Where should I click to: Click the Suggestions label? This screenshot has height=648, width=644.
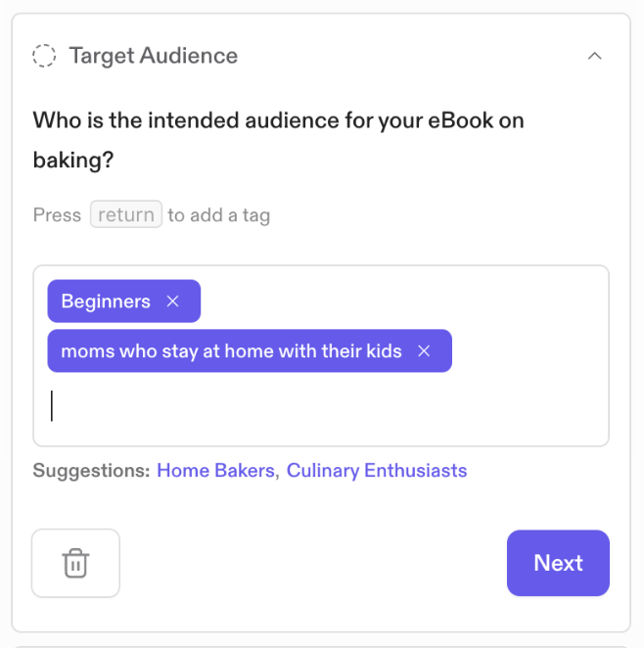pyautogui.click(x=91, y=471)
